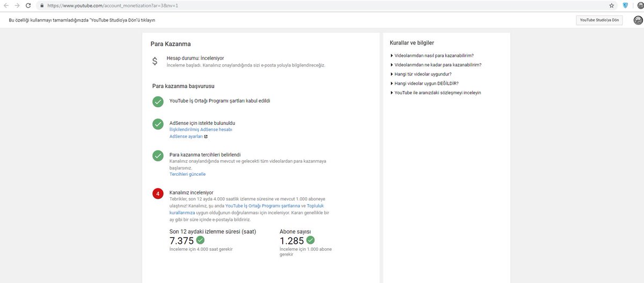Click the Para Kazanma heading
Viewport: 644px width, 283px height.
tap(171, 44)
